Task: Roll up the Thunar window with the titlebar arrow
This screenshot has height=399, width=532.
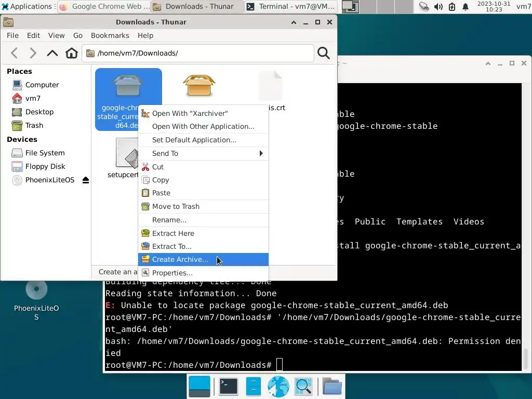Action: pos(294,22)
